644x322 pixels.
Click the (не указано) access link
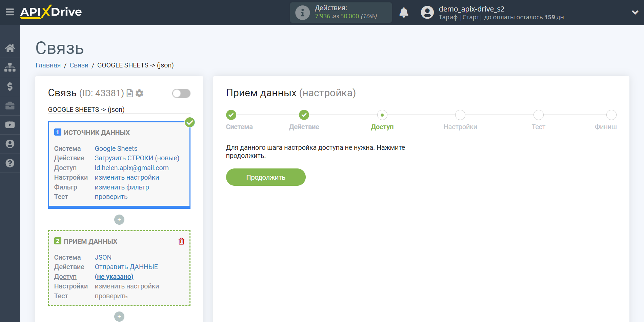point(114,277)
